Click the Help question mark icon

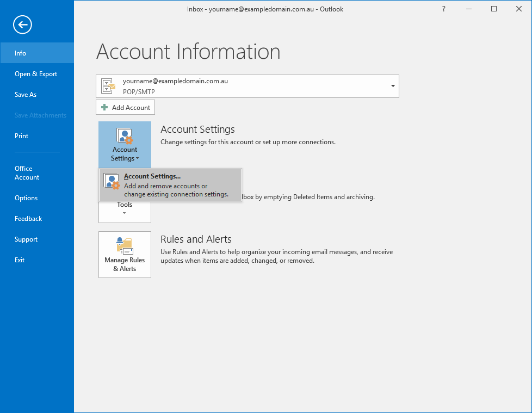[444, 9]
